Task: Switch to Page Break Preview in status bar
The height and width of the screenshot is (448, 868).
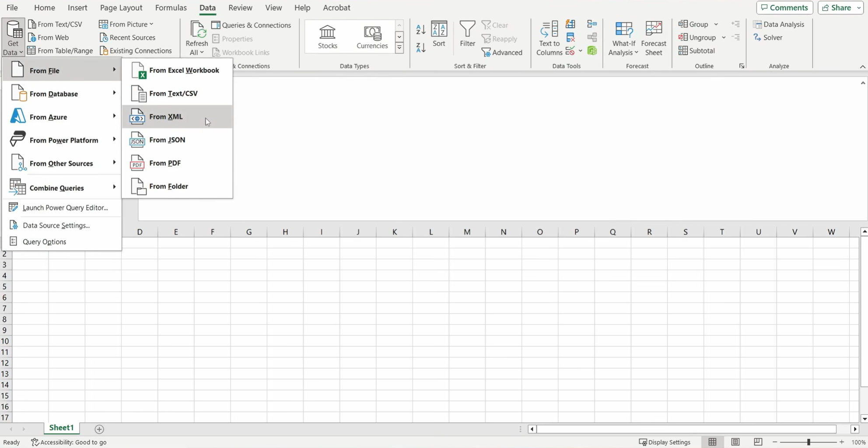Action: pyautogui.click(x=758, y=442)
